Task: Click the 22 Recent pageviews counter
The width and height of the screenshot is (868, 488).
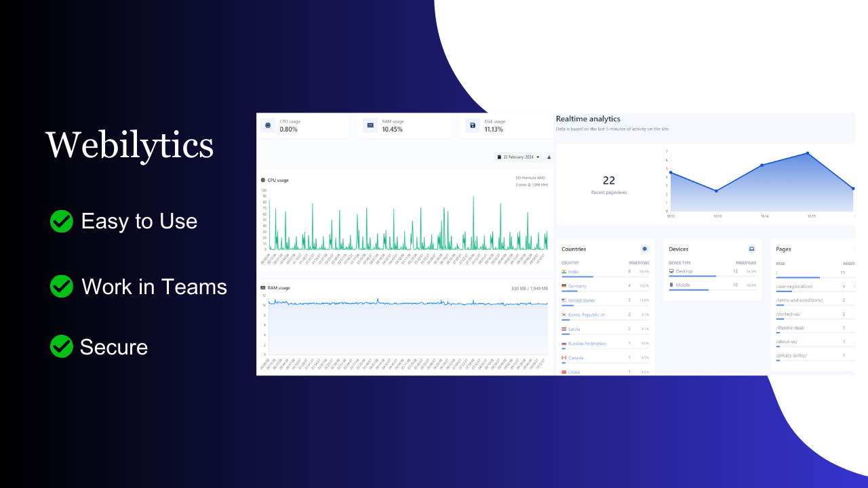Action: 609,184
